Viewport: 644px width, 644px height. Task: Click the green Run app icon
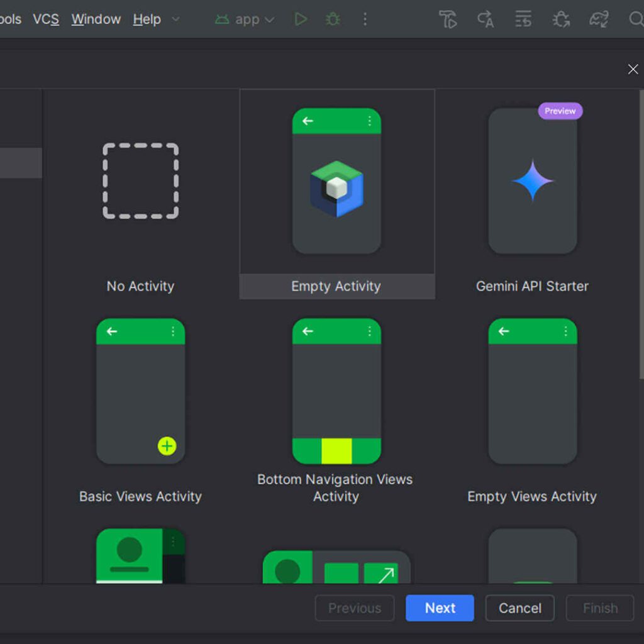coord(301,19)
